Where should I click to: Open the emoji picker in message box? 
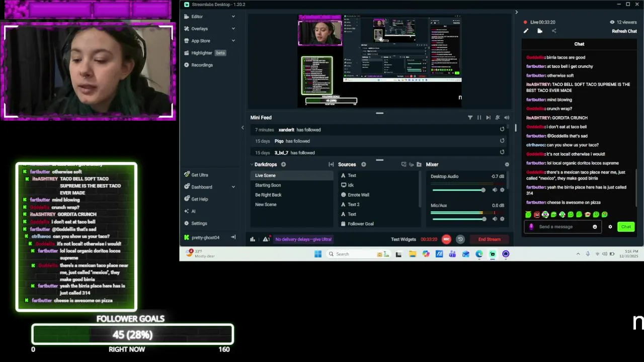[595, 227]
